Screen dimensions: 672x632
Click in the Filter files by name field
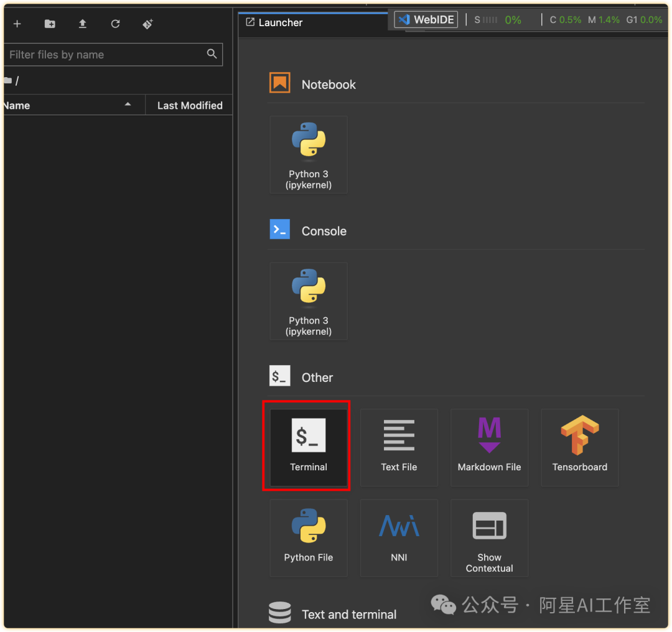[x=113, y=54]
